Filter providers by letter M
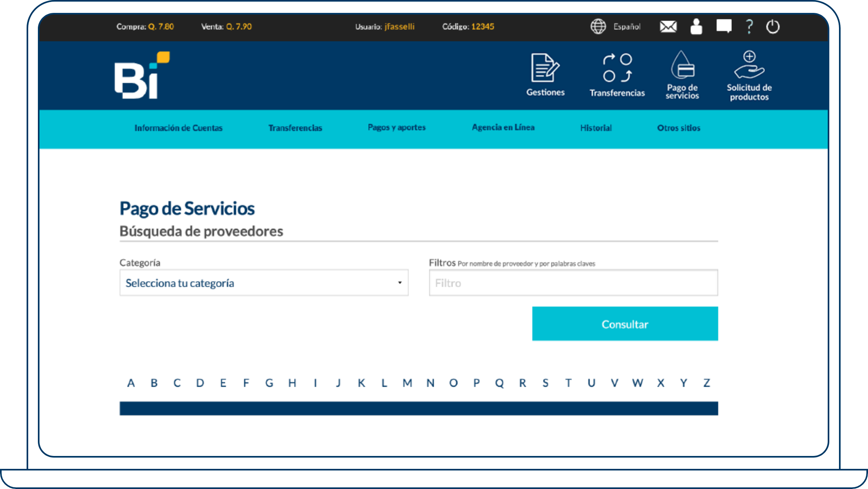Viewport: 868px width, 489px height. pyautogui.click(x=407, y=383)
